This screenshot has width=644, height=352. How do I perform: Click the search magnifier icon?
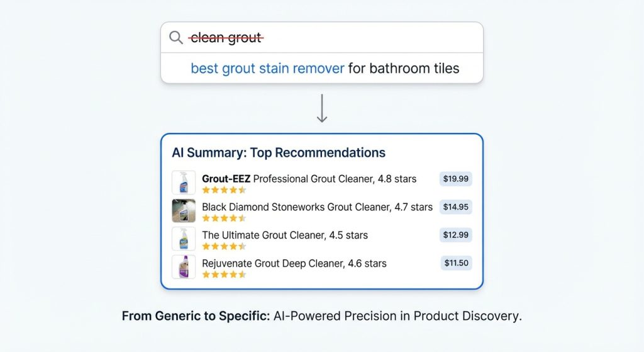176,38
